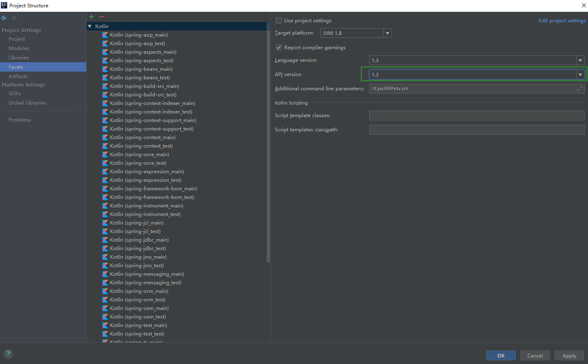The image size is (588, 364).
Task: Click the Kotlin icon beside spring-beans_main
Action: tap(105, 69)
